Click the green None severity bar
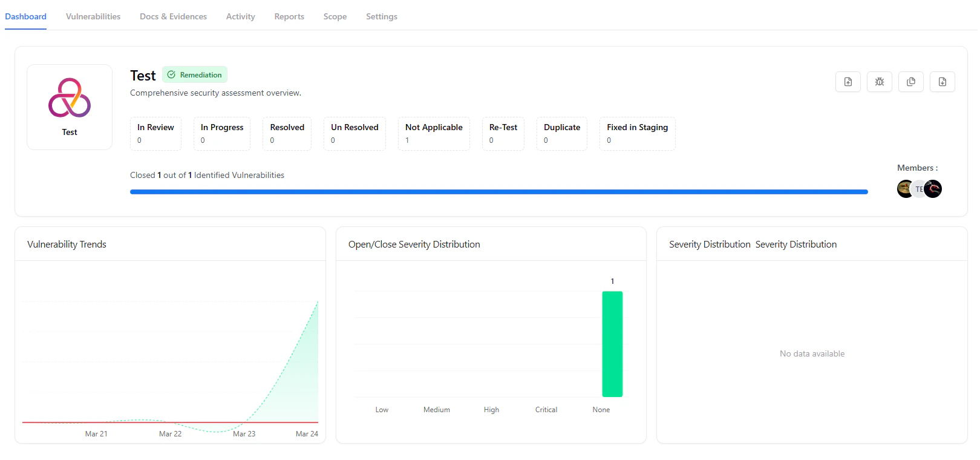Screen dimensions: 980x460 tap(612, 344)
